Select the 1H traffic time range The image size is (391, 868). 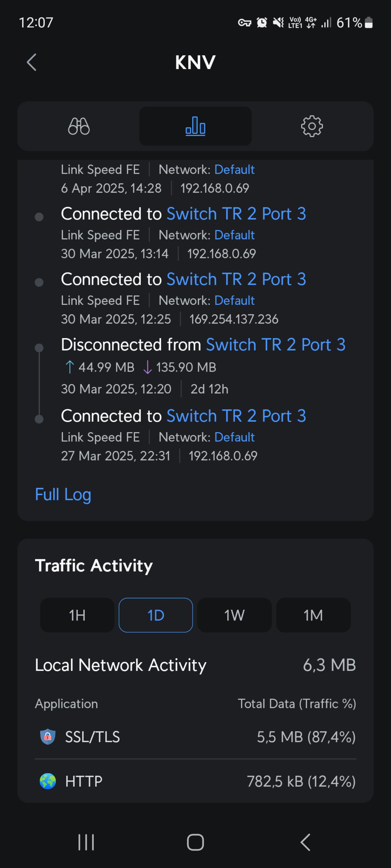pyautogui.click(x=77, y=615)
